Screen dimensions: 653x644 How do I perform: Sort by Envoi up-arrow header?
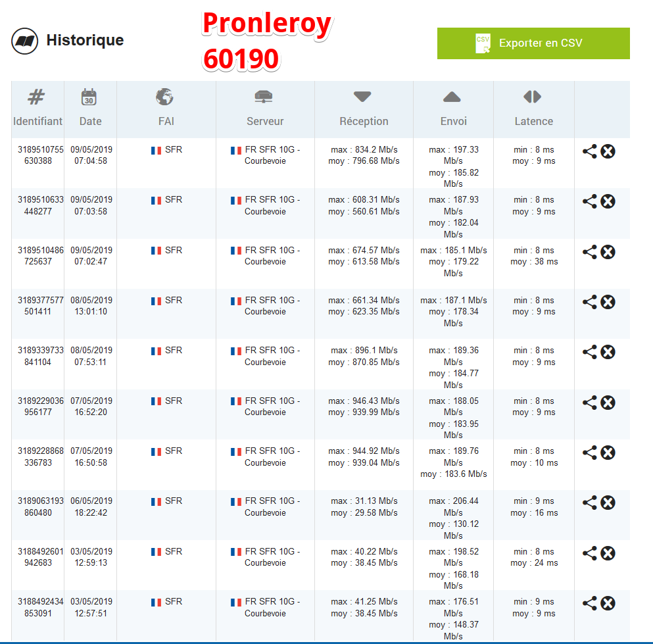(452, 97)
